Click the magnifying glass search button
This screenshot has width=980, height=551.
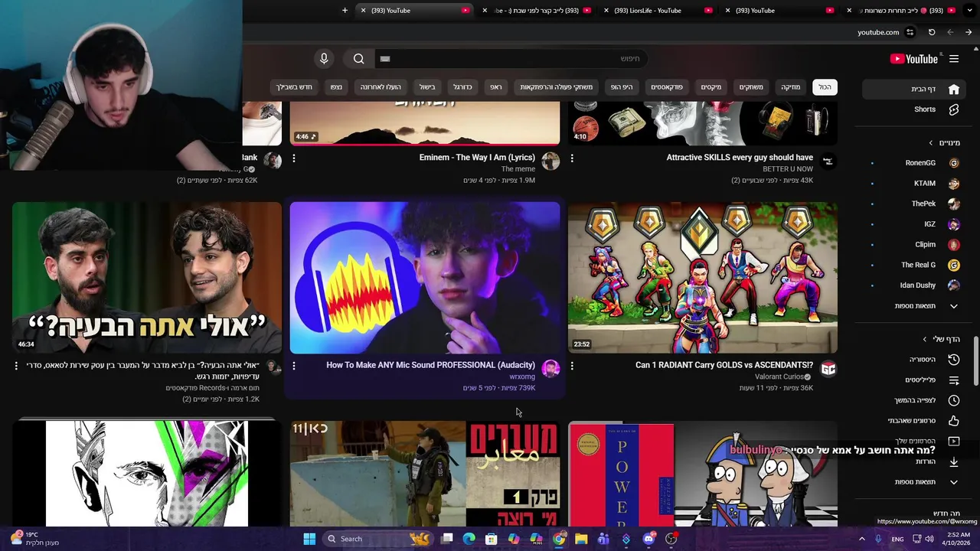[x=358, y=59]
